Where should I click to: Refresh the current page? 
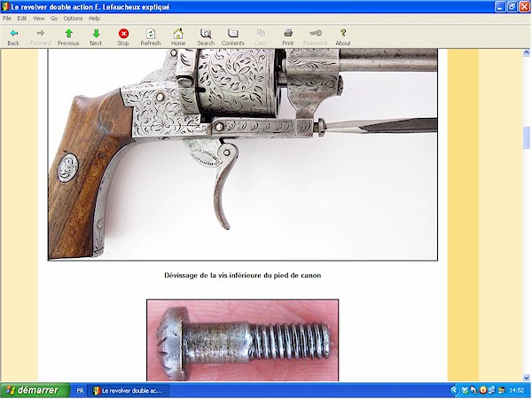151,37
